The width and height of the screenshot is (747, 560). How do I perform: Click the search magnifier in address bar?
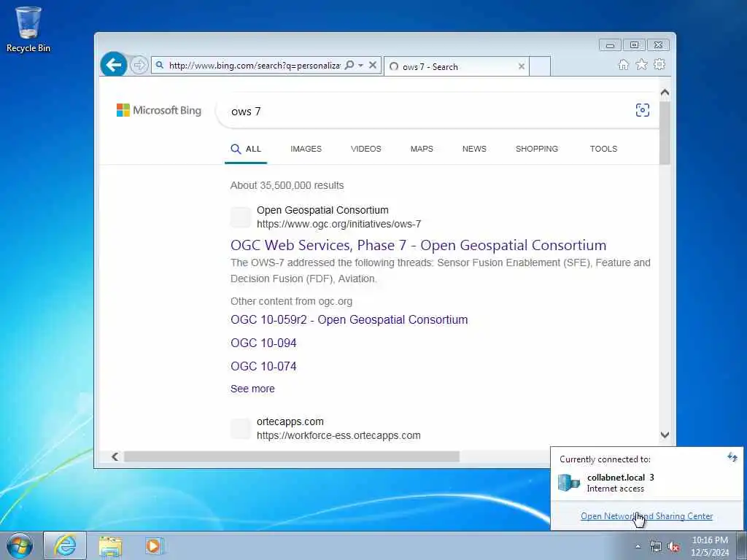(349, 65)
